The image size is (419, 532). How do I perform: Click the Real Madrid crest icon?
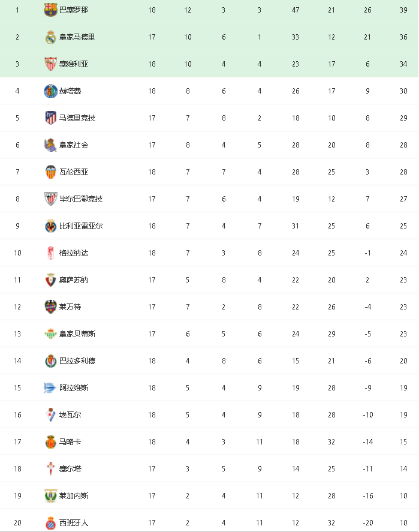point(50,37)
